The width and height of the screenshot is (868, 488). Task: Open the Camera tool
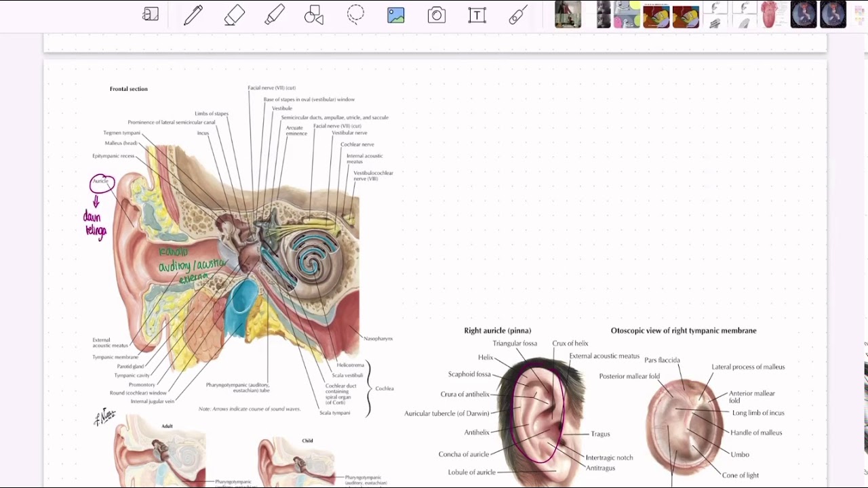click(x=437, y=15)
